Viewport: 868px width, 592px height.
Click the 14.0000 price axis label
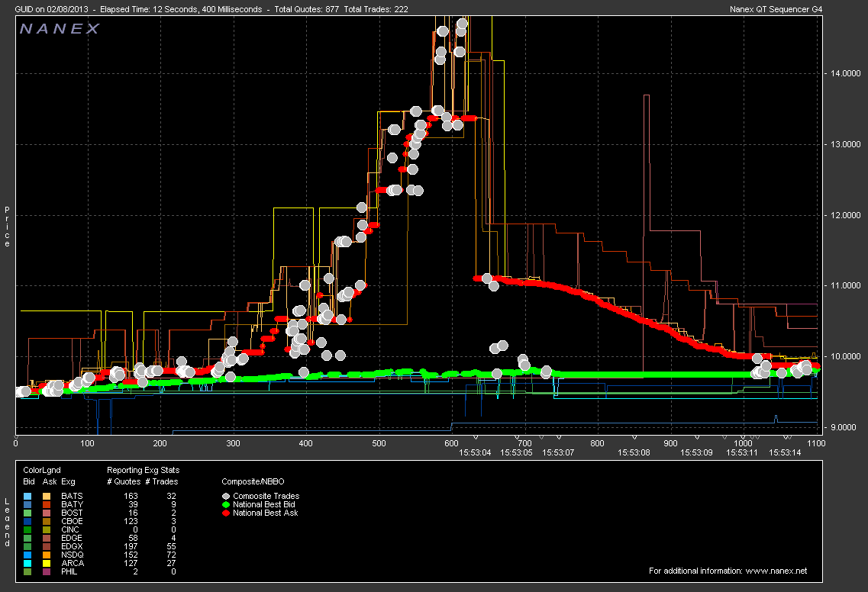tap(845, 73)
